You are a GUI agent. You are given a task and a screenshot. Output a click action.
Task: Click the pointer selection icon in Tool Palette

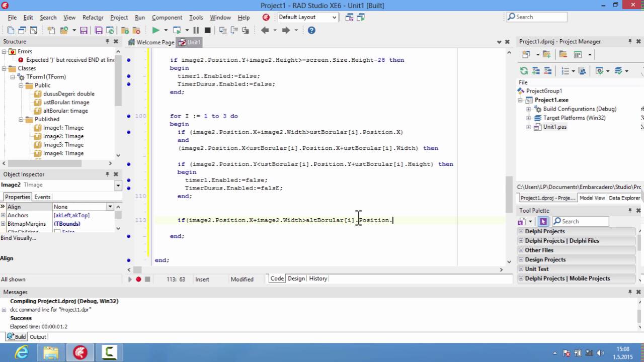tap(543, 221)
